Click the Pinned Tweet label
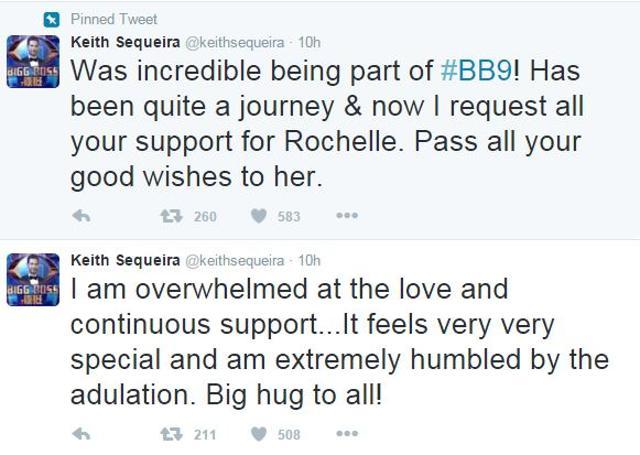640x455 pixels. tap(114, 19)
